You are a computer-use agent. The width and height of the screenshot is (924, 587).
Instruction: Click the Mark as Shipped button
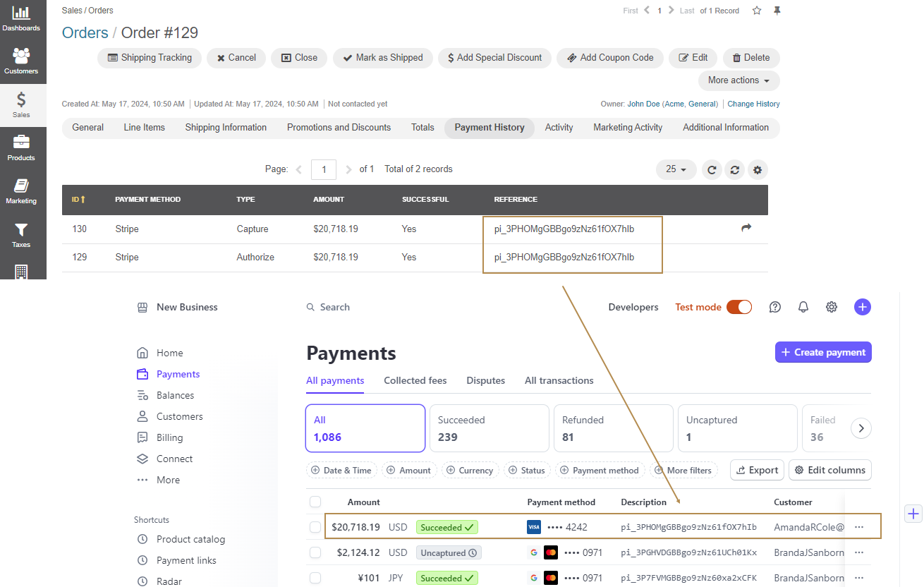click(382, 58)
